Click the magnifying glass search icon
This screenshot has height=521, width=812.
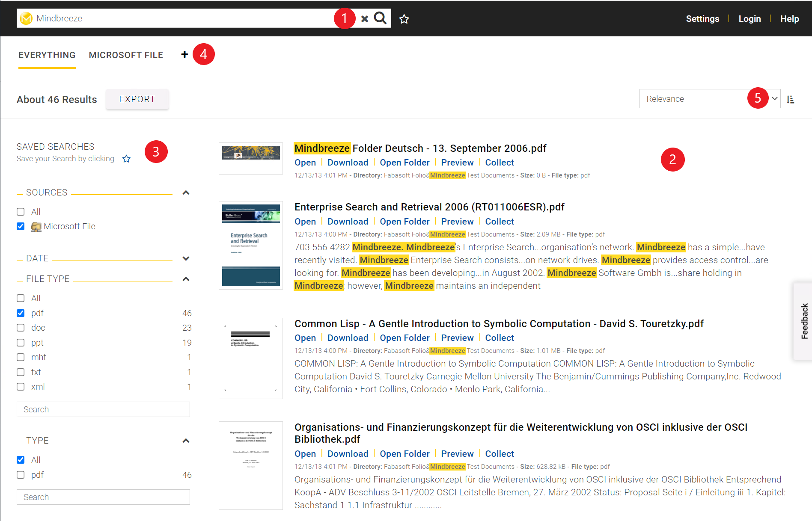click(380, 18)
